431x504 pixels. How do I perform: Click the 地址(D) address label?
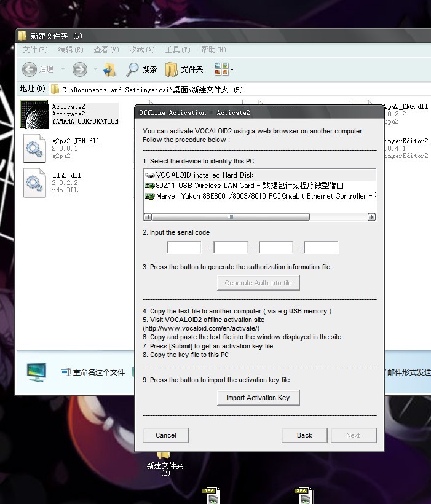coord(32,89)
